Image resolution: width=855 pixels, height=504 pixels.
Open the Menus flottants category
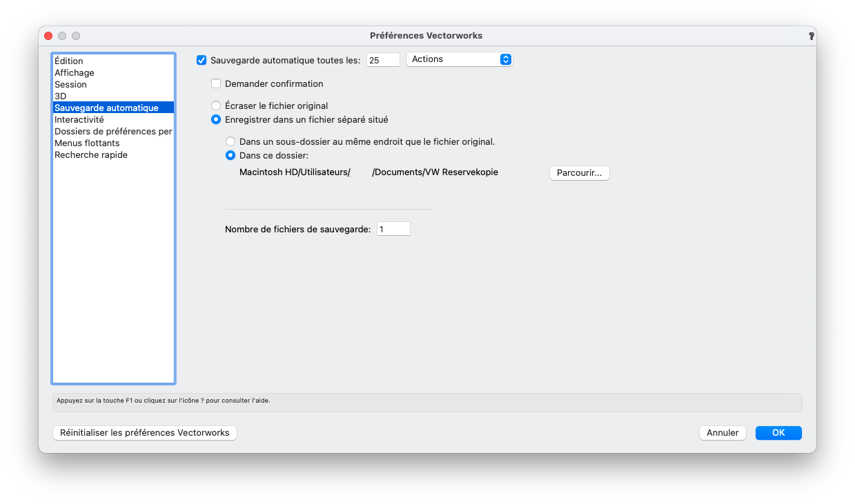[x=113, y=143]
